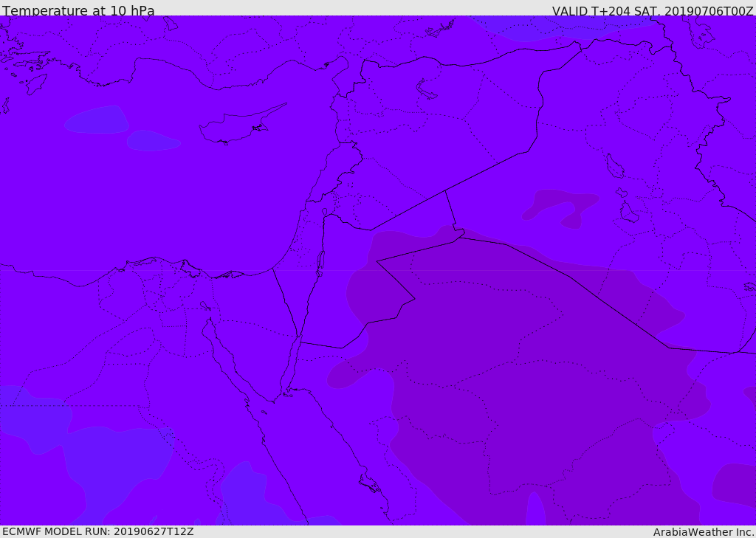Screen dimensions: 756x538
Task: Click the 'Temperature at 10 hPa' title
Action: click(78, 10)
